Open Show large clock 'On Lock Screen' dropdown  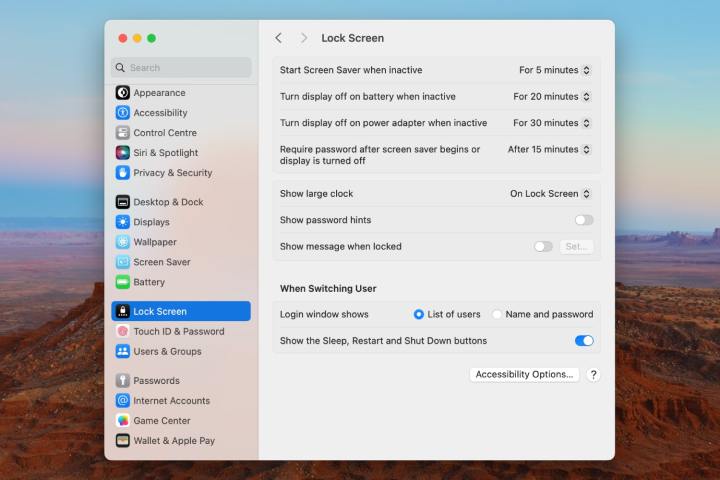point(550,194)
